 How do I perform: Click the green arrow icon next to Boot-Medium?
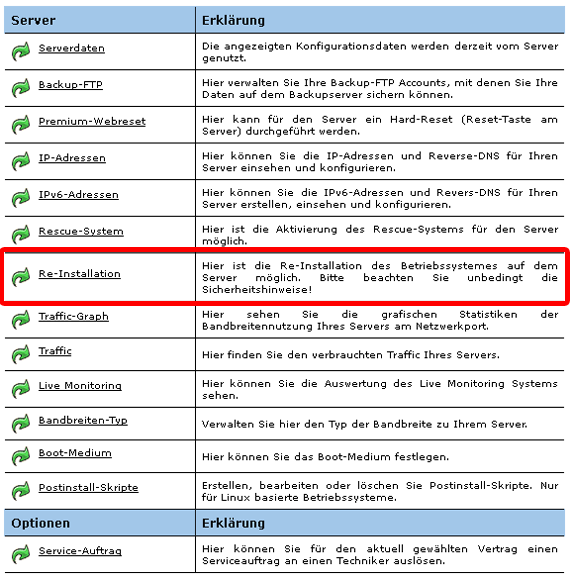pyautogui.click(x=21, y=456)
